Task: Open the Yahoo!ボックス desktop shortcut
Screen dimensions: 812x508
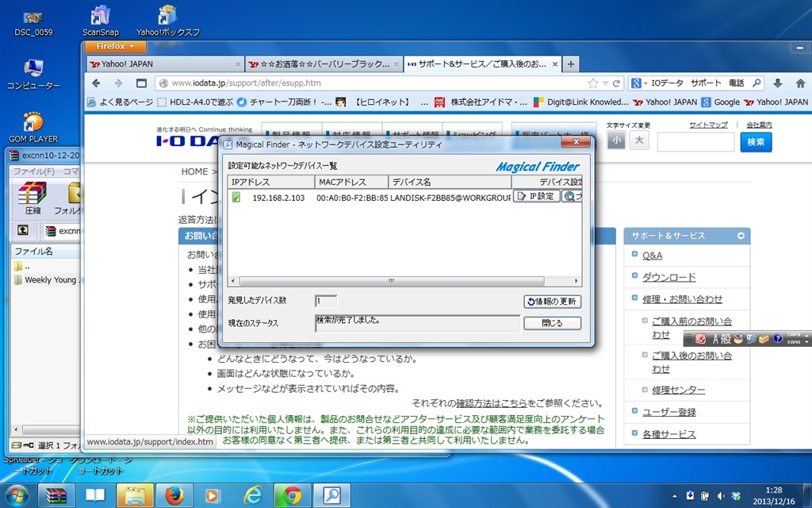Action: pyautogui.click(x=168, y=21)
